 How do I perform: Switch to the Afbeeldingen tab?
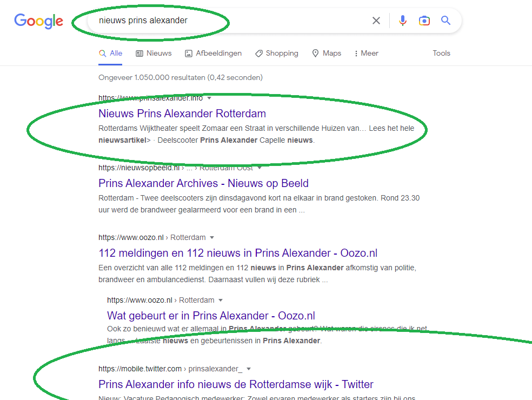(213, 54)
